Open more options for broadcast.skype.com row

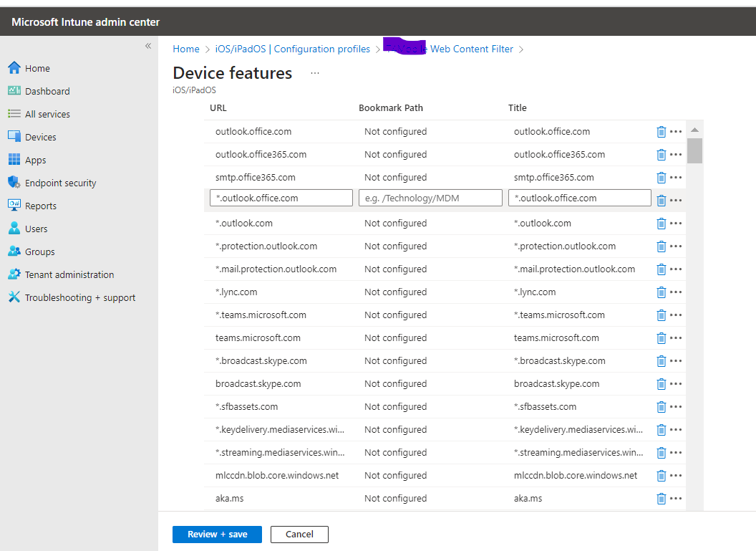click(676, 383)
